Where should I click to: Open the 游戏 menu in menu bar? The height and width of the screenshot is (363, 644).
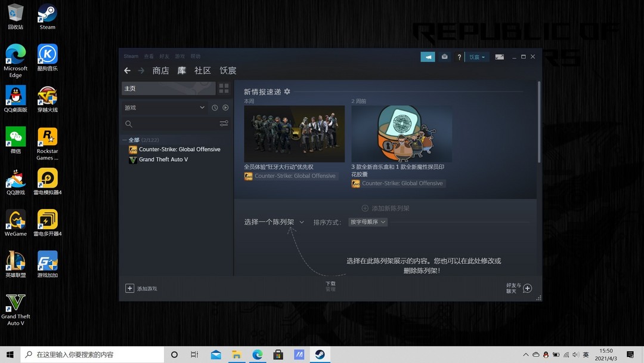coord(180,56)
